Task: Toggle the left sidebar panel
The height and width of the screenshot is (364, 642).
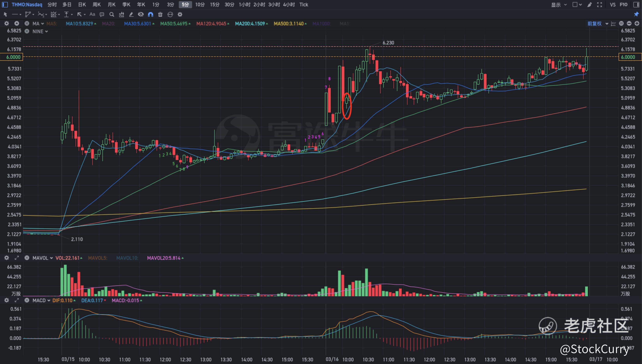Action: pyautogui.click(x=5, y=4)
